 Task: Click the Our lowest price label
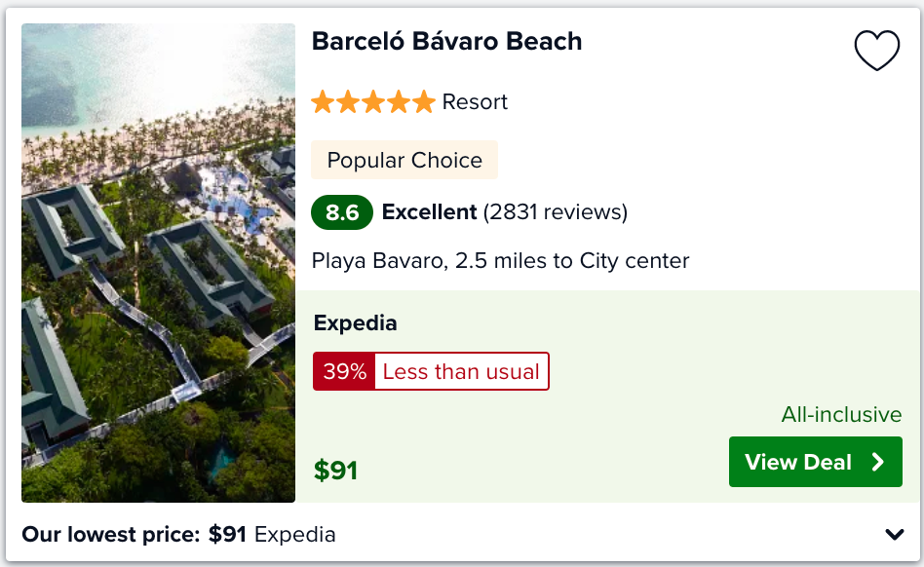tap(111, 535)
